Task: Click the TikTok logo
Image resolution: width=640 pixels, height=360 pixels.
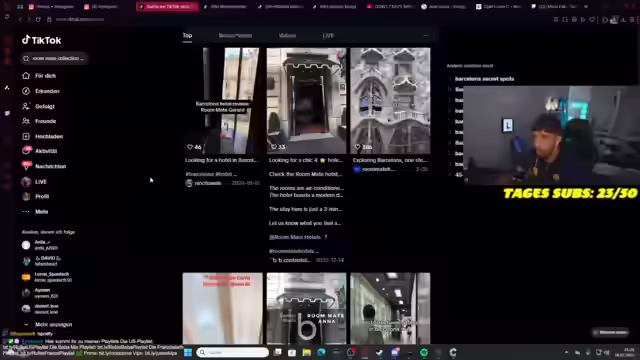Action: click(41, 40)
